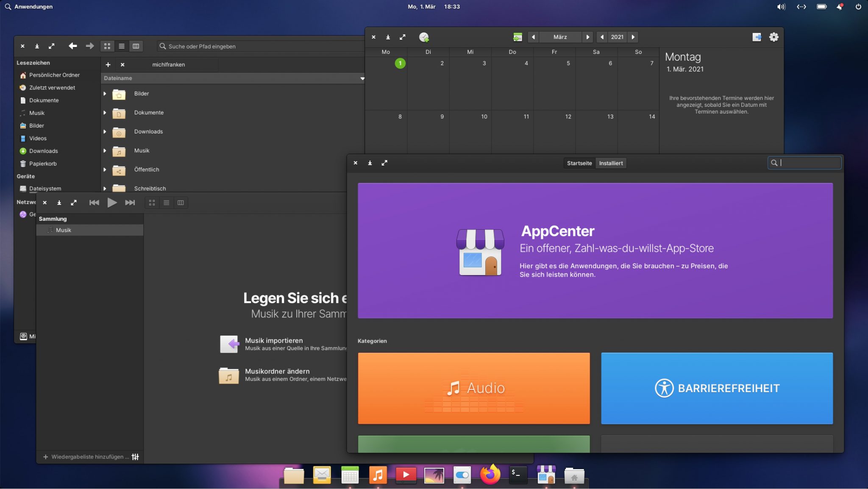Expand the Downloads folder row
Screen dimensions: 868x489
105,132
